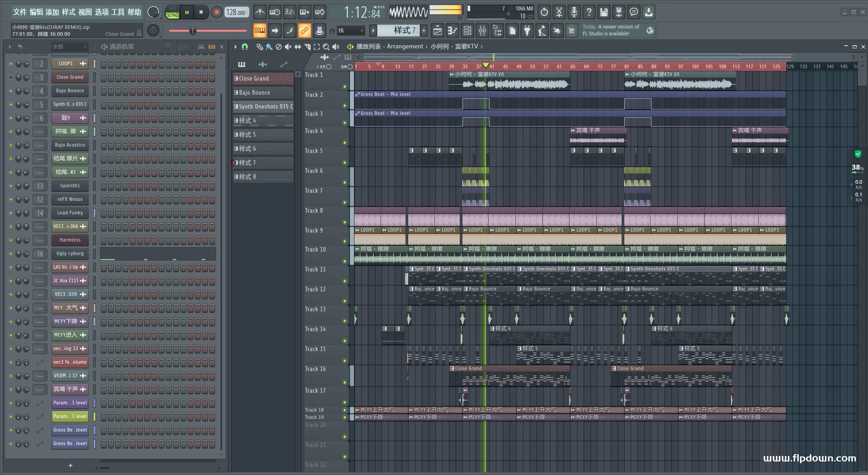Mute Track 10 with its green dot

[344, 261]
